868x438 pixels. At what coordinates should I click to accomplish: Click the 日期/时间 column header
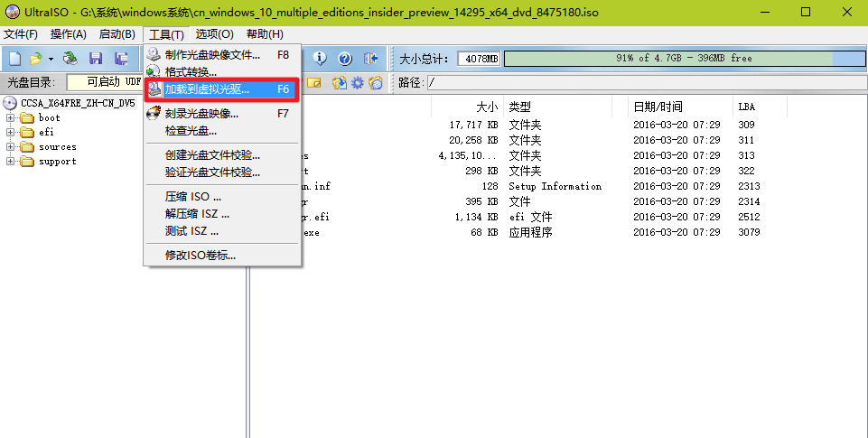pos(680,107)
